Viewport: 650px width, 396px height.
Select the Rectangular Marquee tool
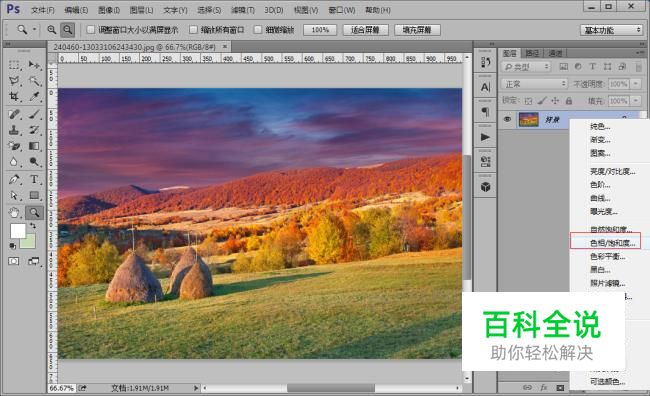click(x=14, y=65)
